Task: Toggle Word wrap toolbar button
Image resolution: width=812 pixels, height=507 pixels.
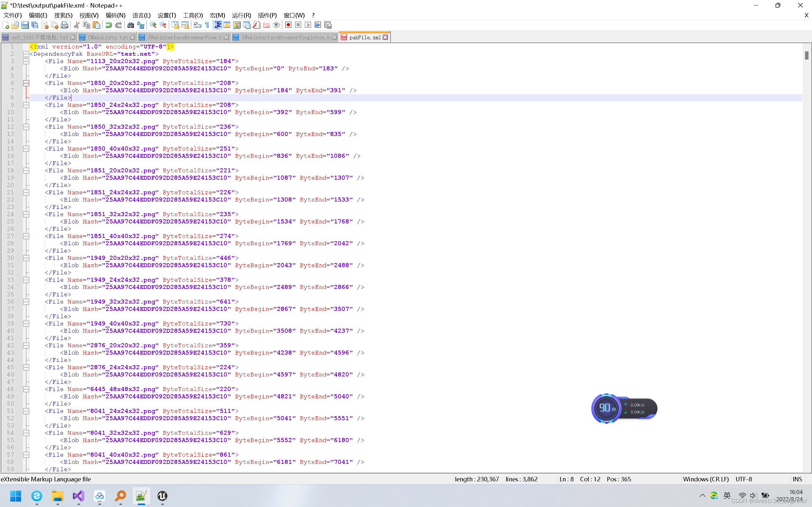Action: [197, 25]
